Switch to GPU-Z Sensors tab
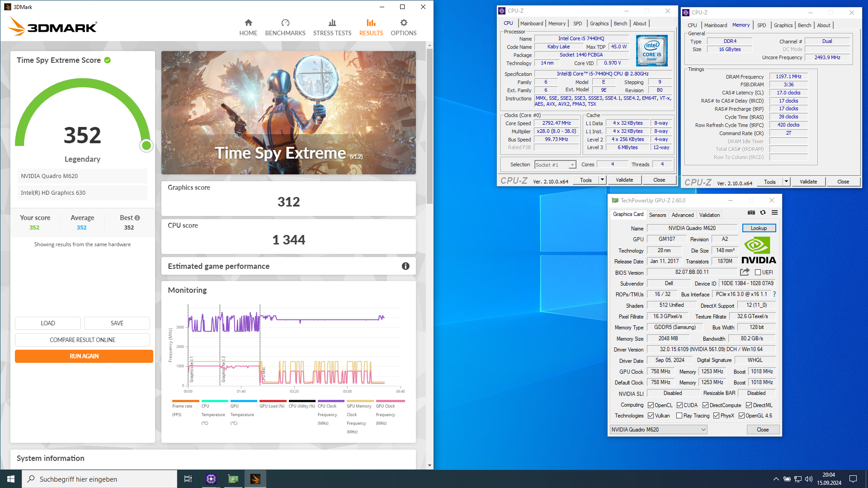The height and width of the screenshot is (488, 868). coord(658,215)
